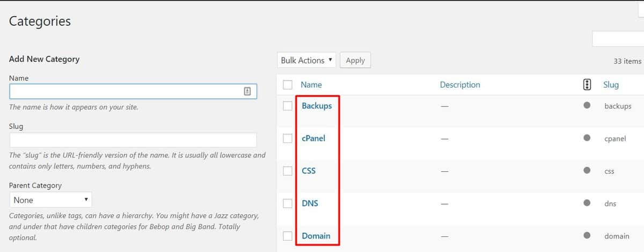Focus the Slug text input field

pyautogui.click(x=133, y=140)
